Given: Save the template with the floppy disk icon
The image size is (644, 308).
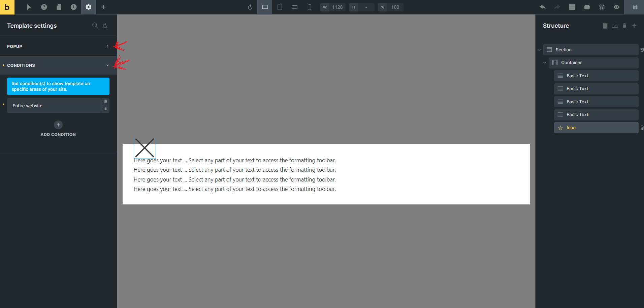Looking at the screenshot, I should 635,7.
